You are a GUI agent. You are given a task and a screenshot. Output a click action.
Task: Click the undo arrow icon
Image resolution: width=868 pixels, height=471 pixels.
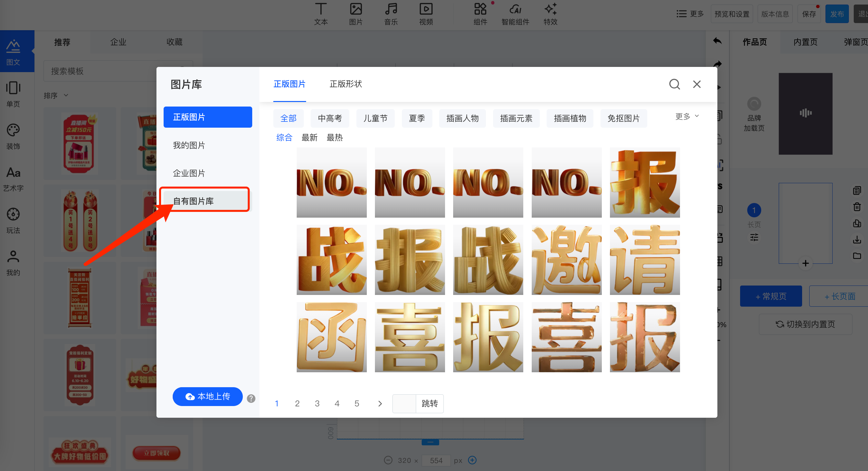tap(717, 41)
